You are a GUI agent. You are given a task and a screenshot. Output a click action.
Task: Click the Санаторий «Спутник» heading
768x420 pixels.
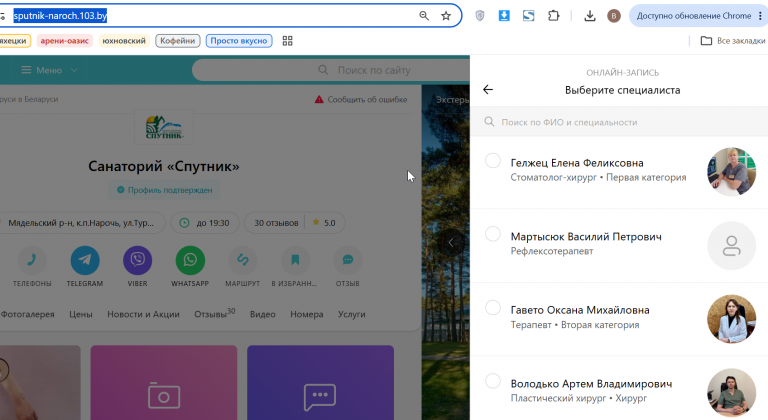[164, 166]
